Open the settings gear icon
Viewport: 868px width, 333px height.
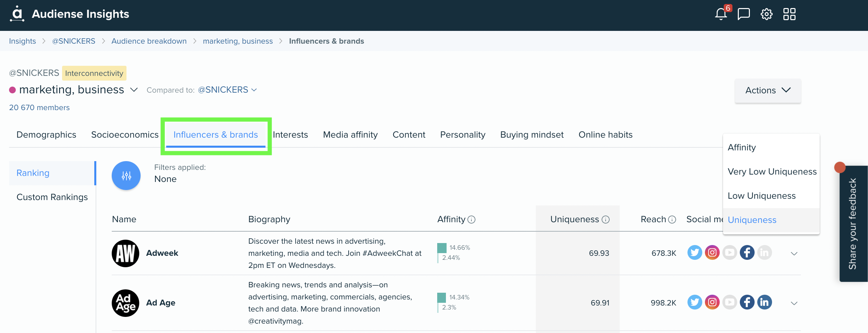pyautogui.click(x=766, y=14)
